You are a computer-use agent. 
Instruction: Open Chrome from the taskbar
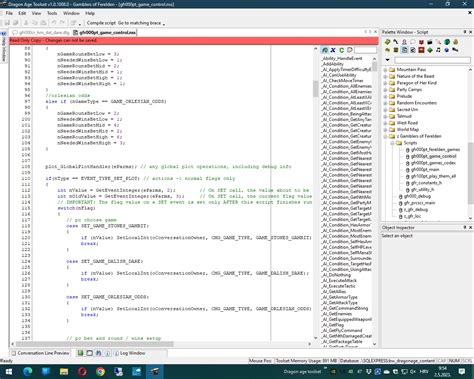tap(100, 371)
